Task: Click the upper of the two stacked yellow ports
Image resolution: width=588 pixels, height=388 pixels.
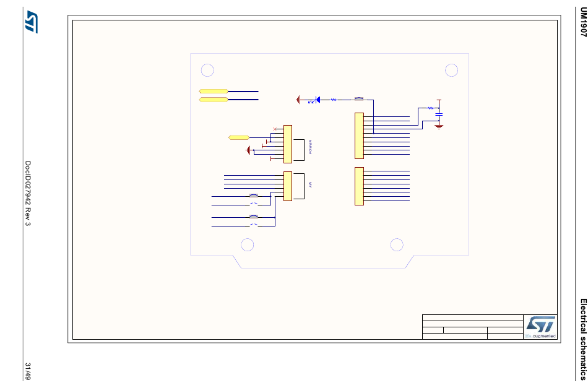Action: (214, 92)
